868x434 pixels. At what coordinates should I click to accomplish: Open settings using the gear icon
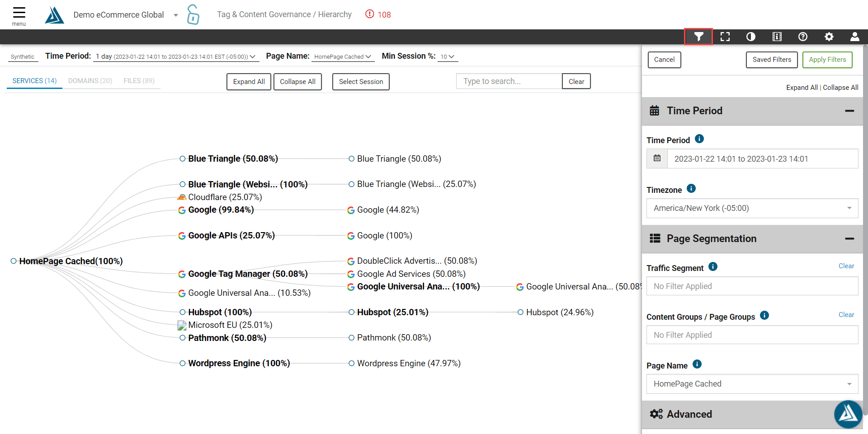pos(829,37)
